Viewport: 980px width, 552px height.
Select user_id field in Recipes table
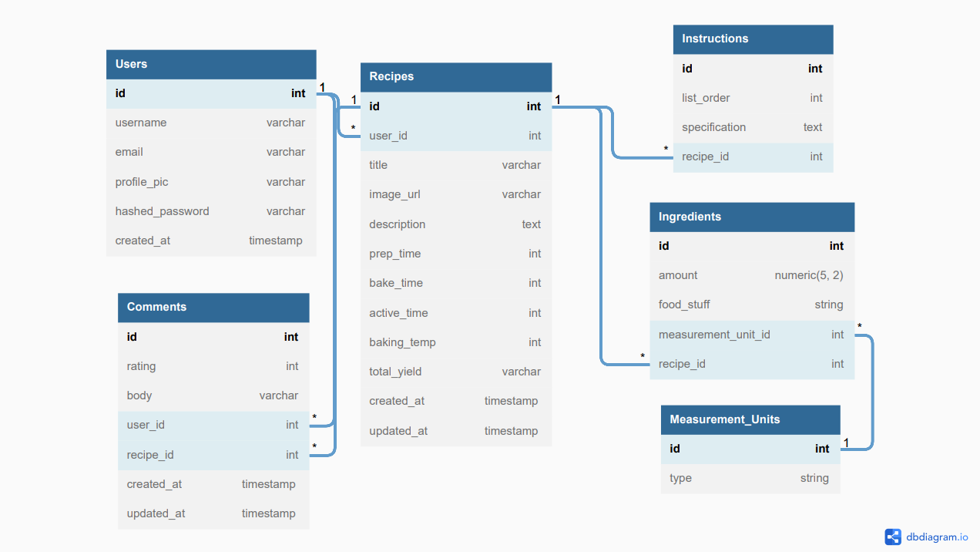pyautogui.click(x=456, y=136)
